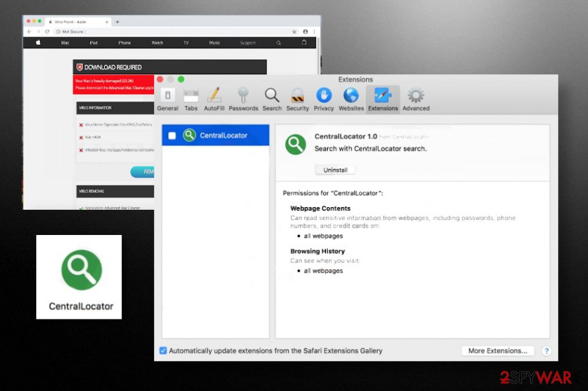Open the General preferences pane
Viewport: 588px width, 391px height.
coord(167,99)
